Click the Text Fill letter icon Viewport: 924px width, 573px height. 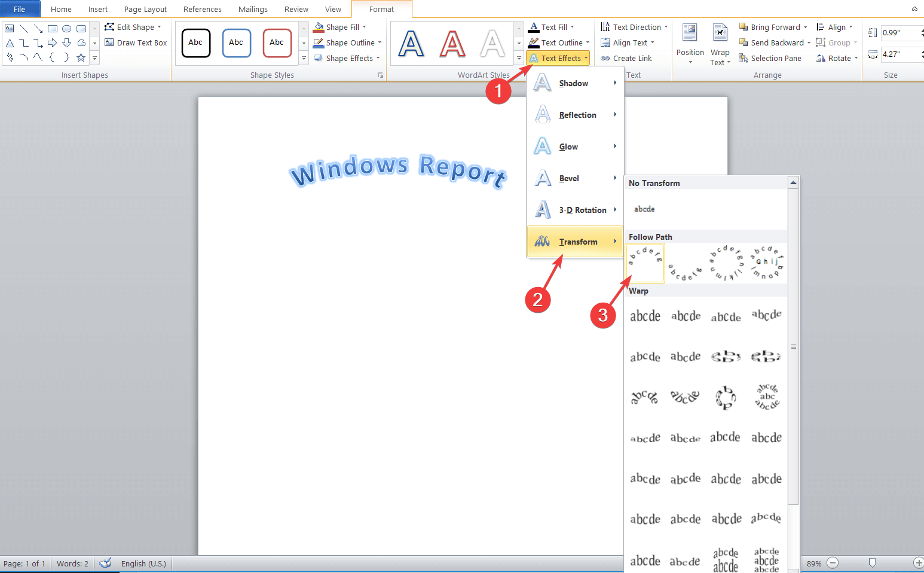click(x=534, y=28)
